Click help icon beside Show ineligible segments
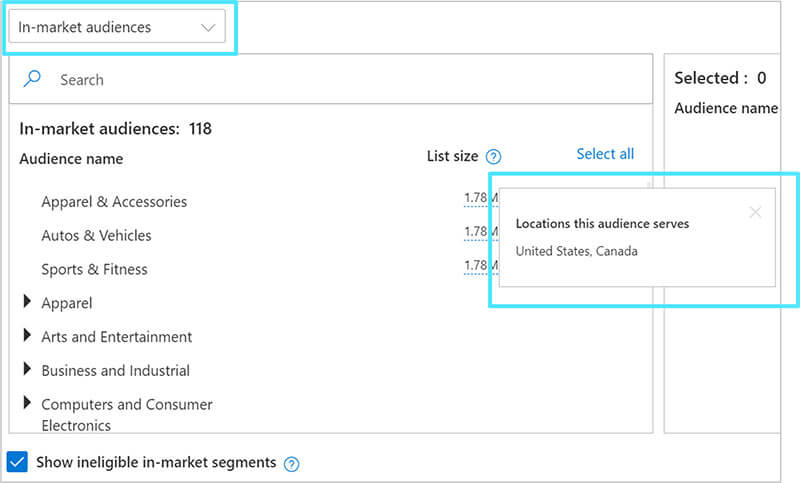 coord(291,463)
